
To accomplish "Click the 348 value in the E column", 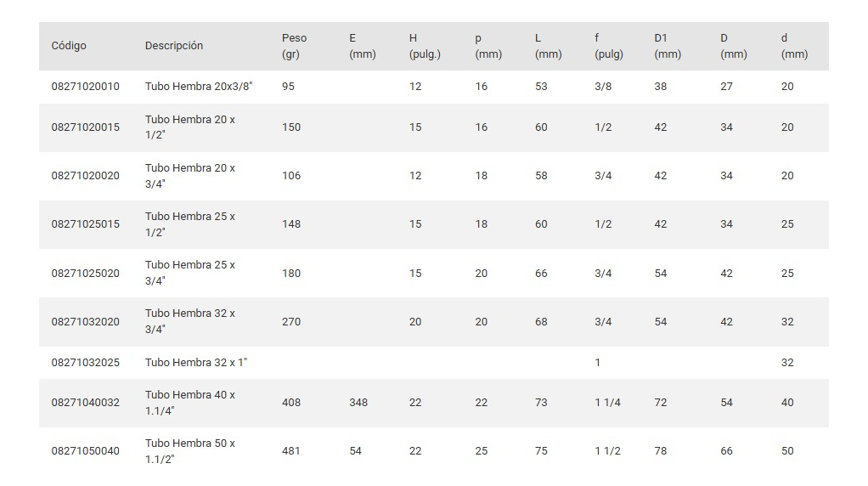I will (358, 403).
